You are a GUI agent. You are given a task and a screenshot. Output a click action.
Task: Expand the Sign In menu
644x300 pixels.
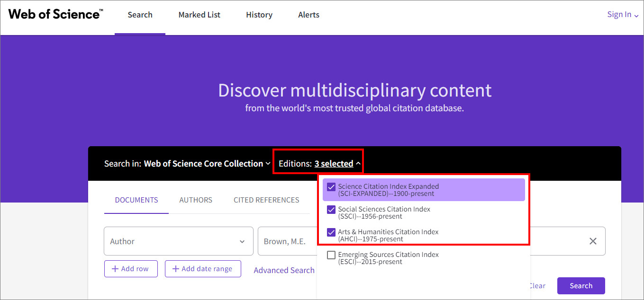(x=623, y=15)
